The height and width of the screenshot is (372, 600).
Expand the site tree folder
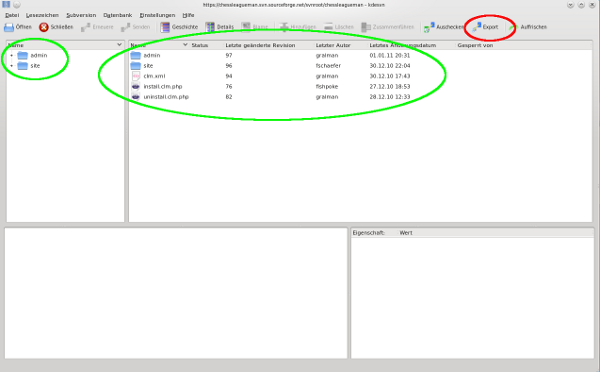[x=11, y=66]
